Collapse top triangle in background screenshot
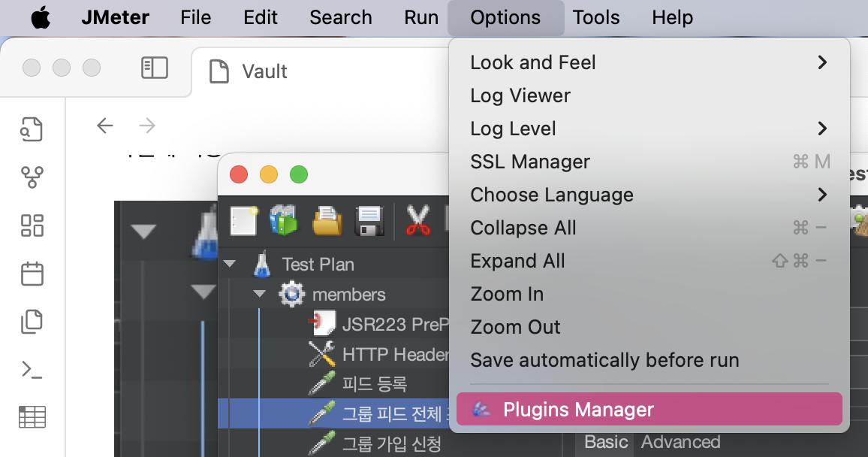Viewport: 868px width, 457px height. pos(144,232)
